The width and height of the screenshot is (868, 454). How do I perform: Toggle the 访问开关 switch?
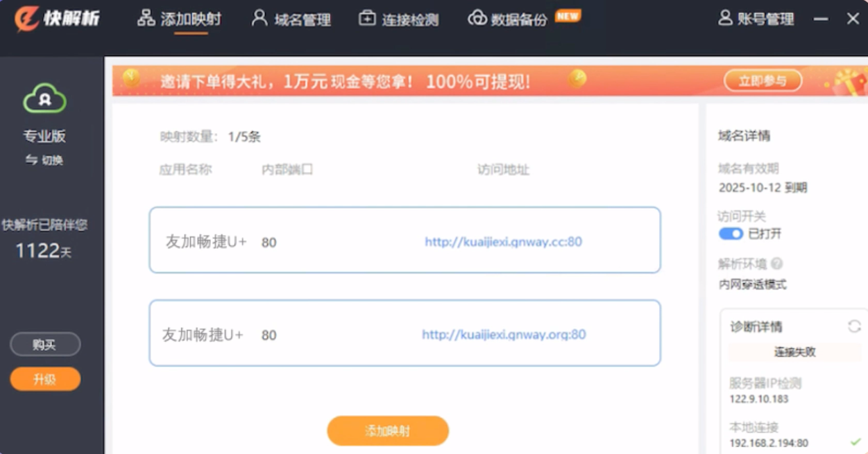(731, 234)
